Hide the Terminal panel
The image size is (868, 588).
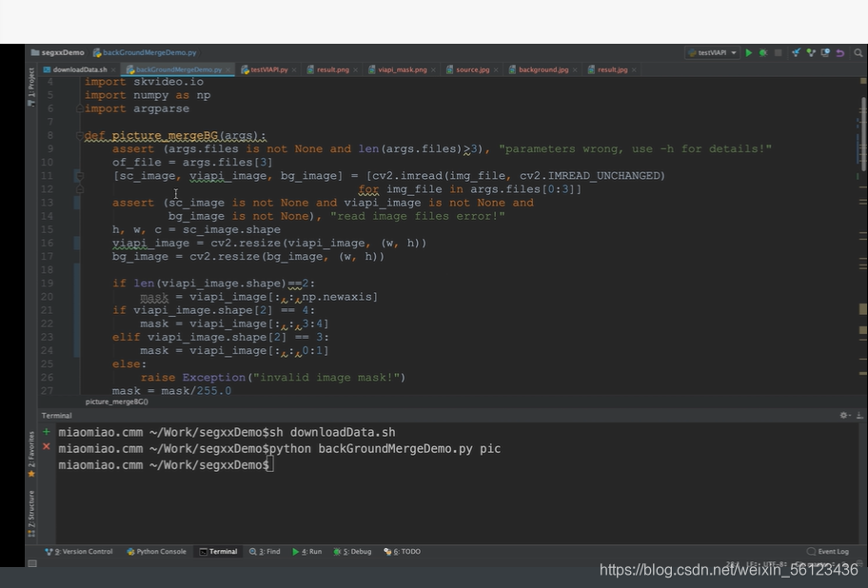click(859, 415)
